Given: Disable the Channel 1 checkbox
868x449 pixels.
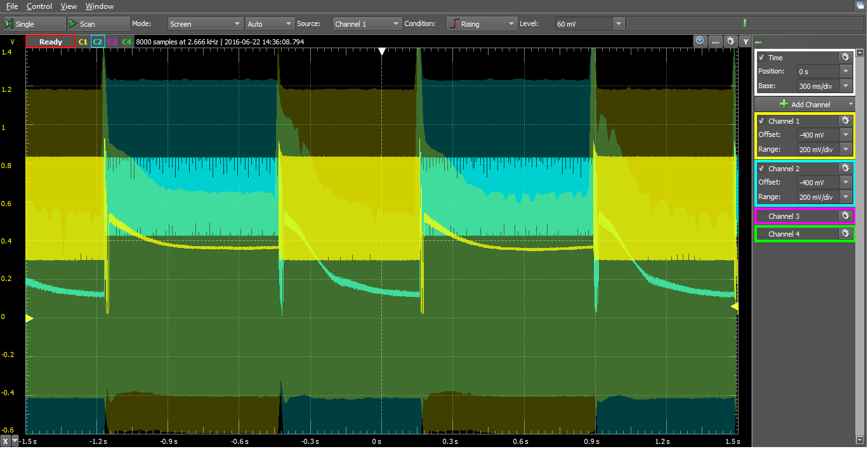Looking at the screenshot, I should 761,121.
